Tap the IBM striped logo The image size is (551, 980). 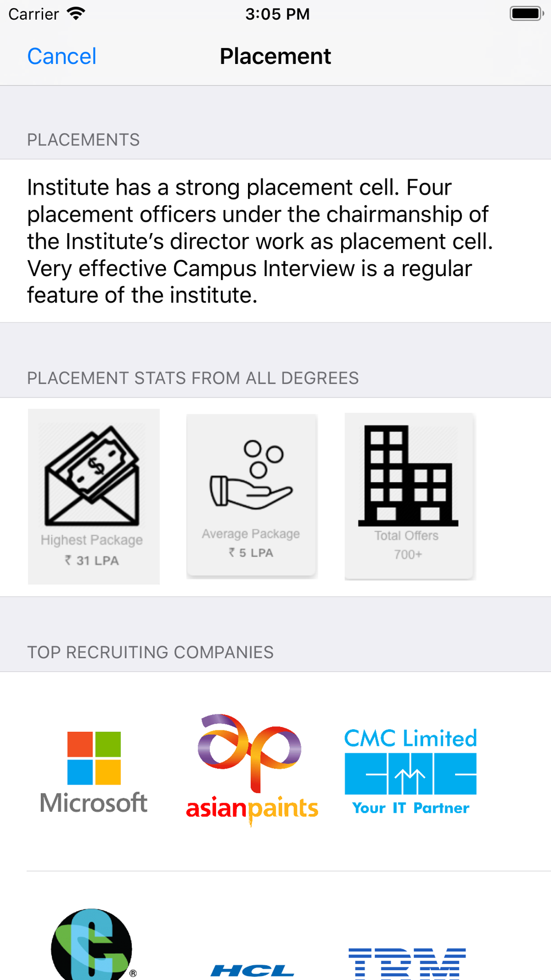pyautogui.click(x=408, y=963)
